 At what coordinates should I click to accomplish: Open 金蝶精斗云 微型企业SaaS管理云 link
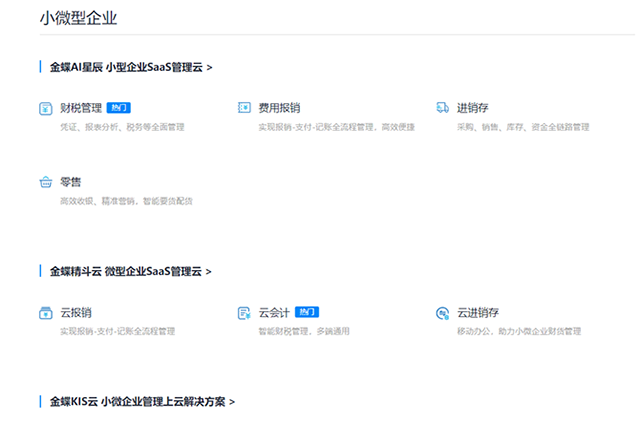coord(131,271)
